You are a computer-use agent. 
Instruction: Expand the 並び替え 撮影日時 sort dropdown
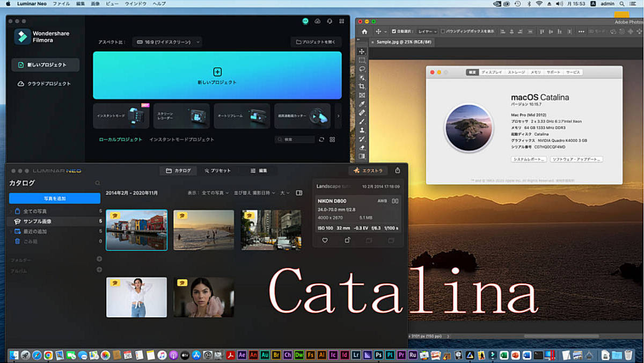tap(254, 193)
